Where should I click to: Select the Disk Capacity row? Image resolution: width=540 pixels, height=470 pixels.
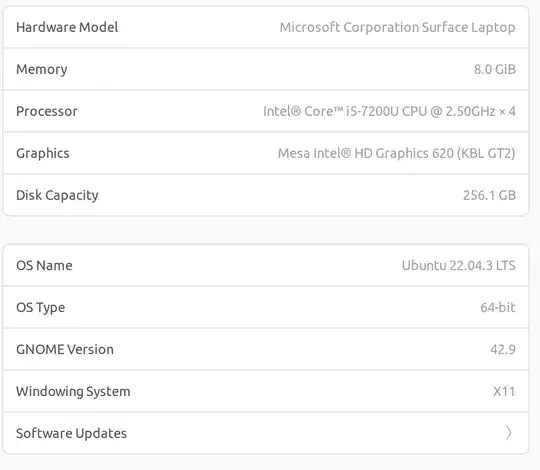coord(266,195)
